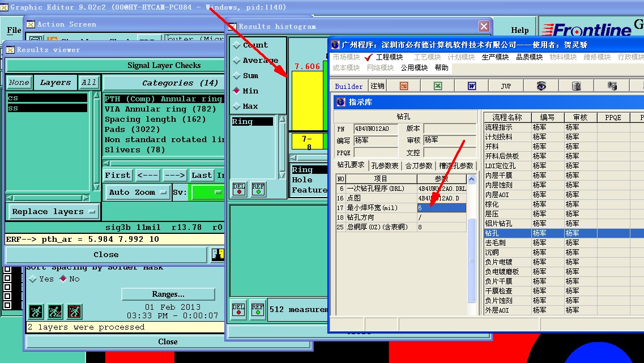Open the Auto Zoom dropdown
This screenshot has height=363, width=644.
tap(138, 192)
